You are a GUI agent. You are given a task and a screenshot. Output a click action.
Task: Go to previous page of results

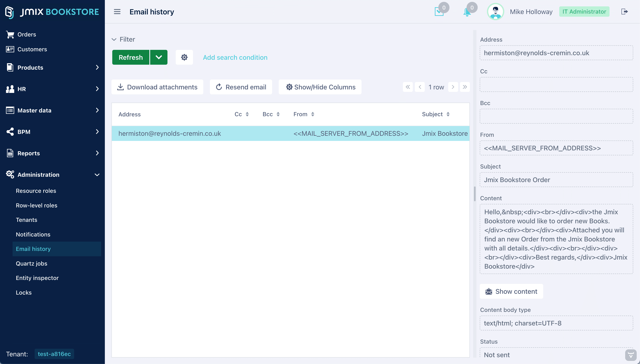pyautogui.click(x=420, y=87)
